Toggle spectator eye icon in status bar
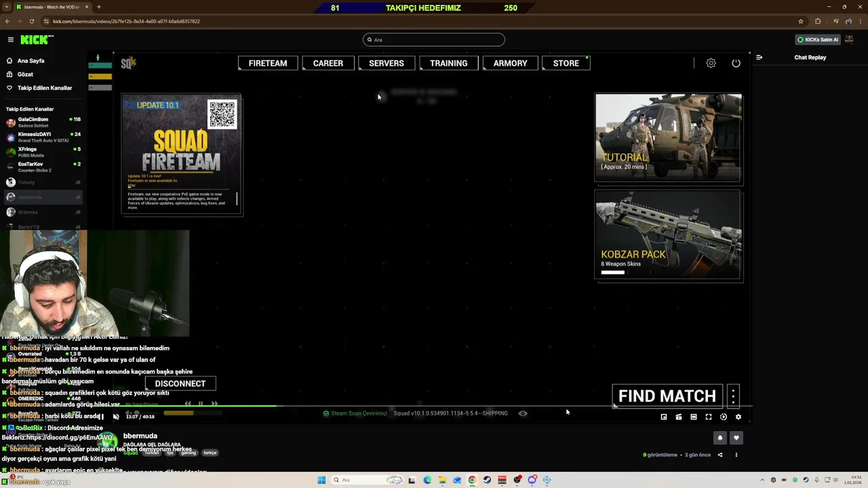This screenshot has height=488, width=868. [523, 413]
